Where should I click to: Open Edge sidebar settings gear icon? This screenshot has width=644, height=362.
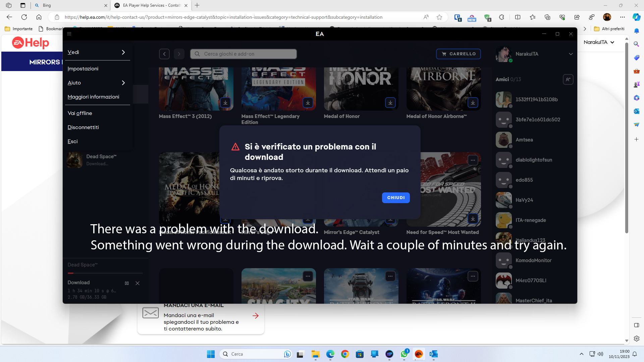(637, 339)
